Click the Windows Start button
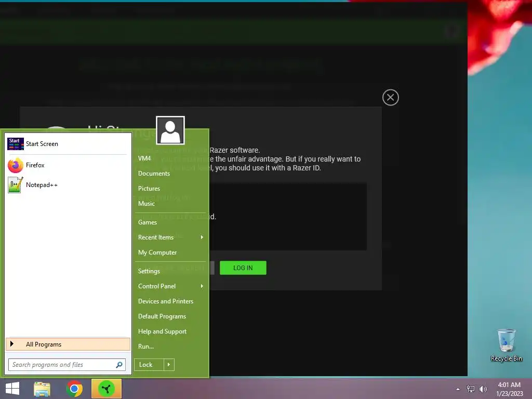Screen dimensions: 532x399 pos(12,389)
